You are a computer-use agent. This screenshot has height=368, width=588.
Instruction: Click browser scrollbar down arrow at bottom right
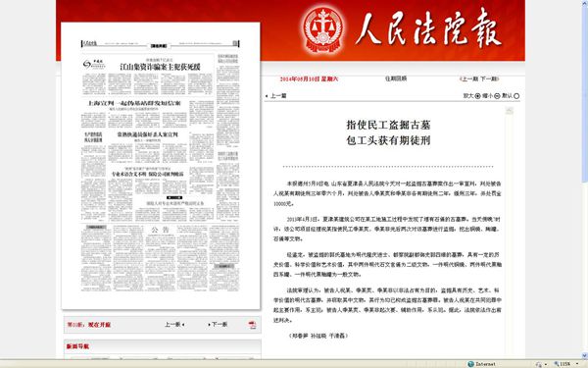(585, 355)
